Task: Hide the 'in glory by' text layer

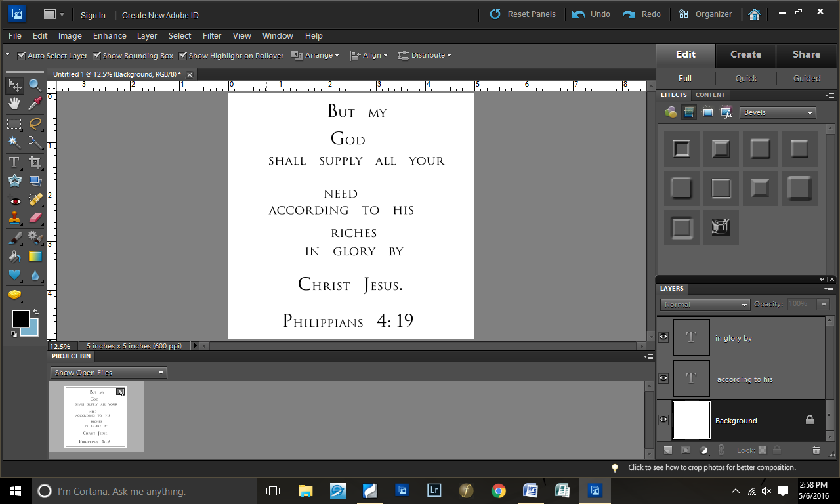Action: (x=663, y=337)
